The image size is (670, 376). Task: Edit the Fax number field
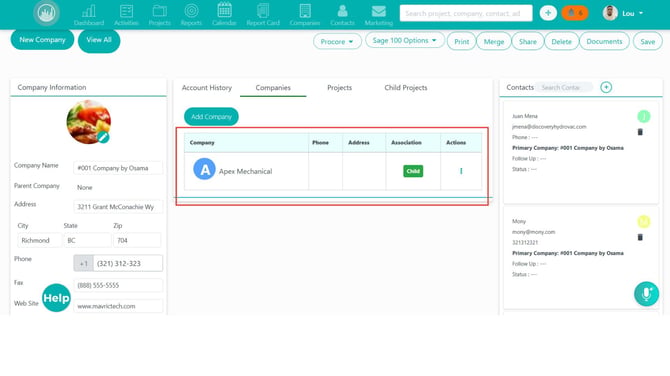coord(118,285)
